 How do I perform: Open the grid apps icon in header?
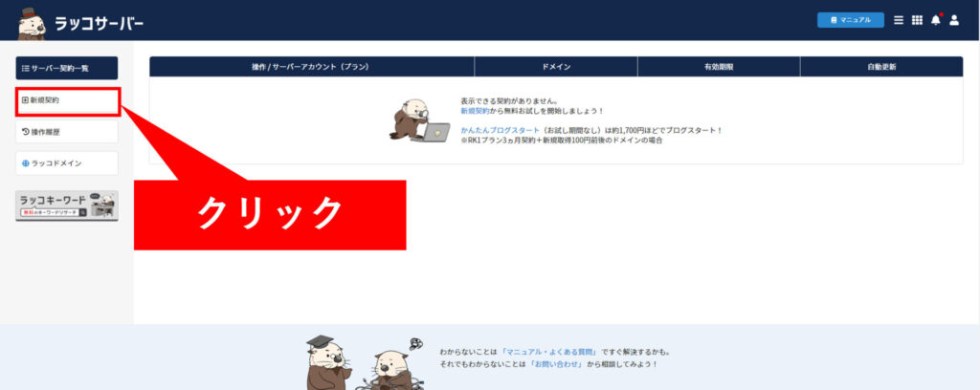pos(917,20)
